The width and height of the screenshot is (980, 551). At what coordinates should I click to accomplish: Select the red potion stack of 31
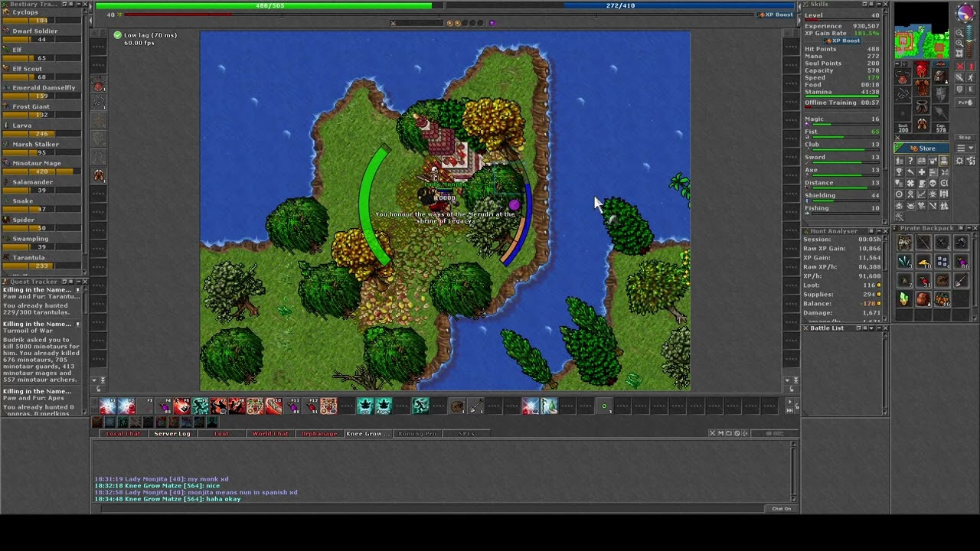(x=923, y=280)
